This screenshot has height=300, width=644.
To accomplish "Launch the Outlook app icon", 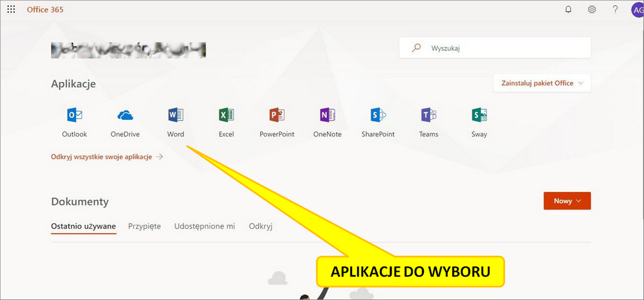I will point(74,115).
